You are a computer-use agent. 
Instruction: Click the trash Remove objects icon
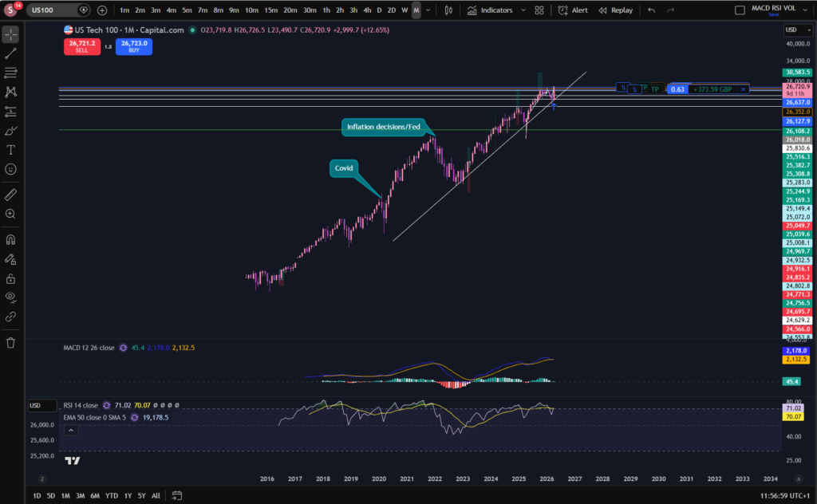click(x=10, y=343)
